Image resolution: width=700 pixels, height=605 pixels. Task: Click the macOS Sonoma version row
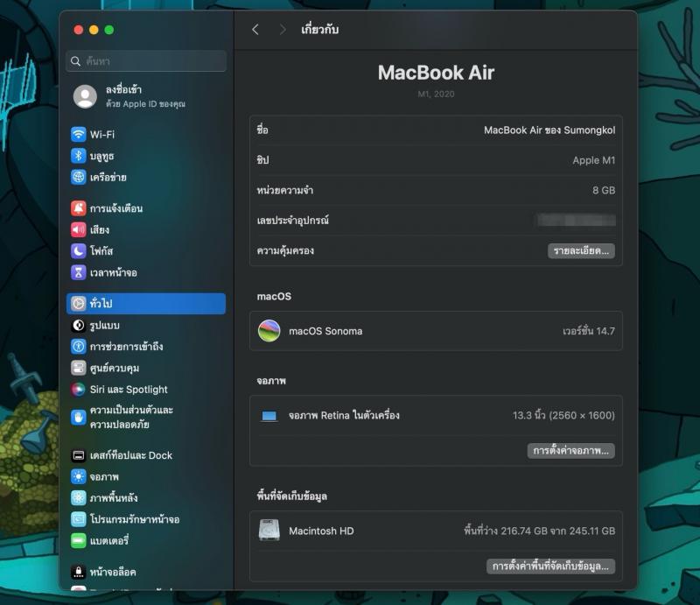(x=436, y=331)
